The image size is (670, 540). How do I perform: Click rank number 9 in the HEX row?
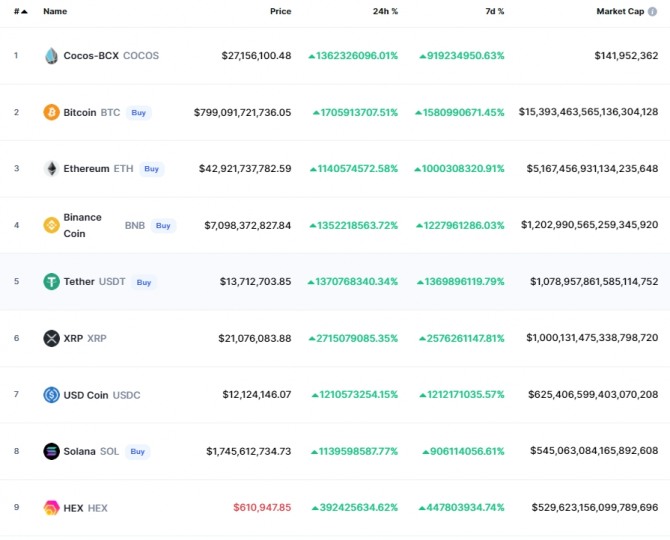[17, 507]
